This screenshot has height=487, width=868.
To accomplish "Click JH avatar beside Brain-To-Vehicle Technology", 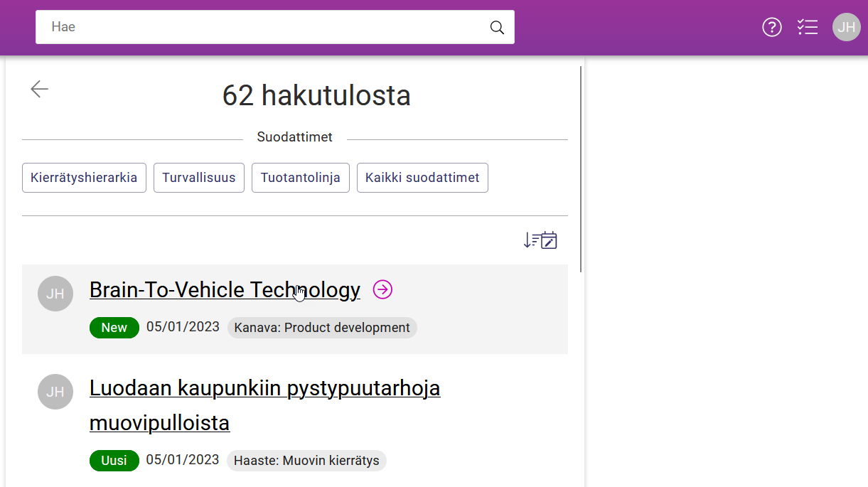I will click(55, 294).
